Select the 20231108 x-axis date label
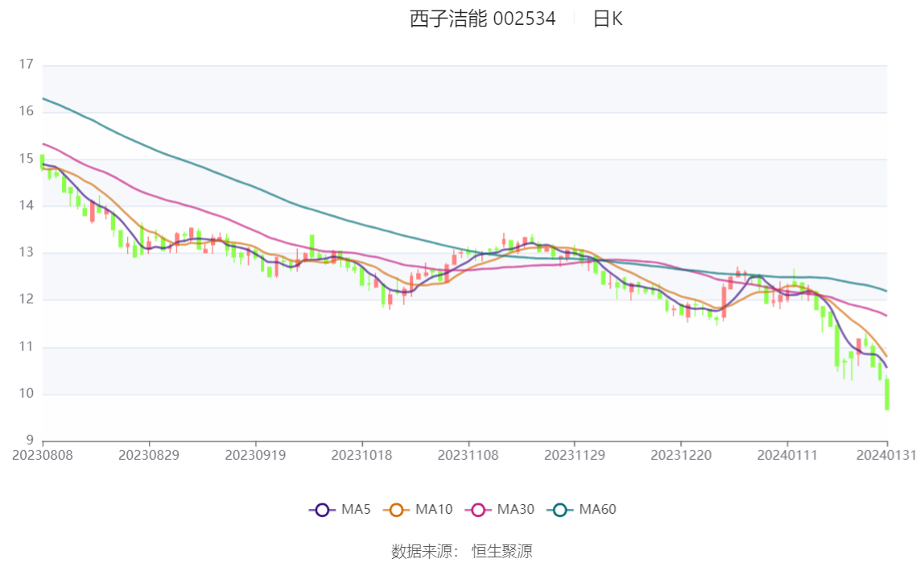 point(468,455)
